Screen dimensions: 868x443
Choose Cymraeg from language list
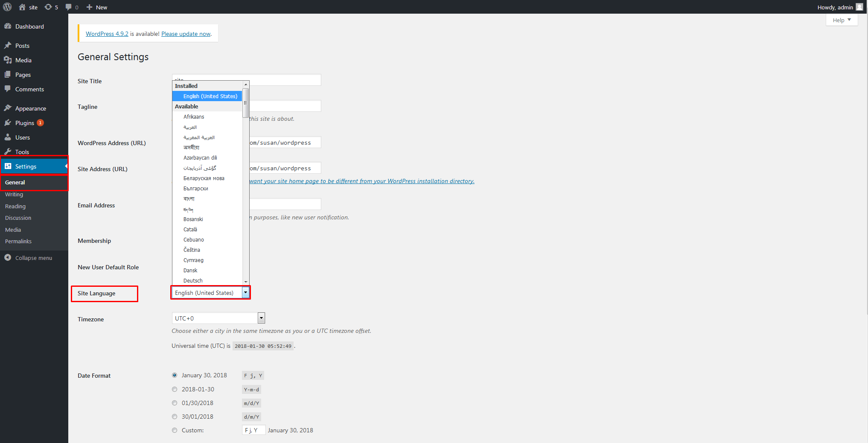(207, 260)
